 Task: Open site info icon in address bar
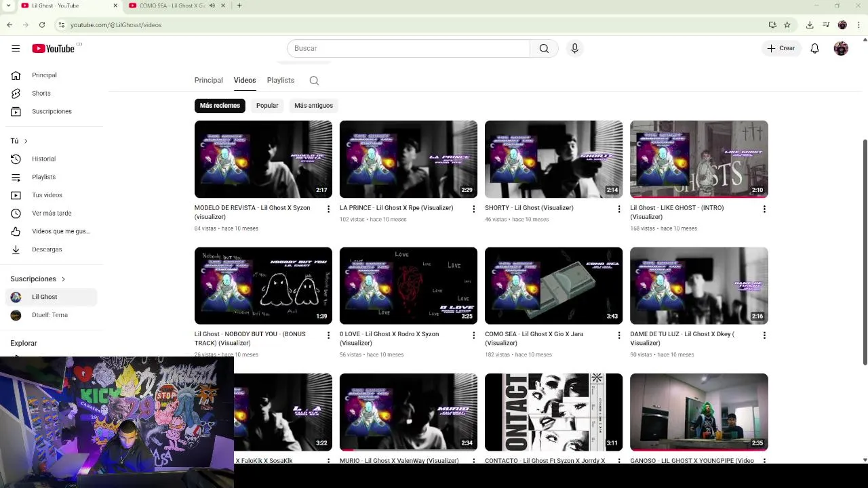(x=62, y=25)
